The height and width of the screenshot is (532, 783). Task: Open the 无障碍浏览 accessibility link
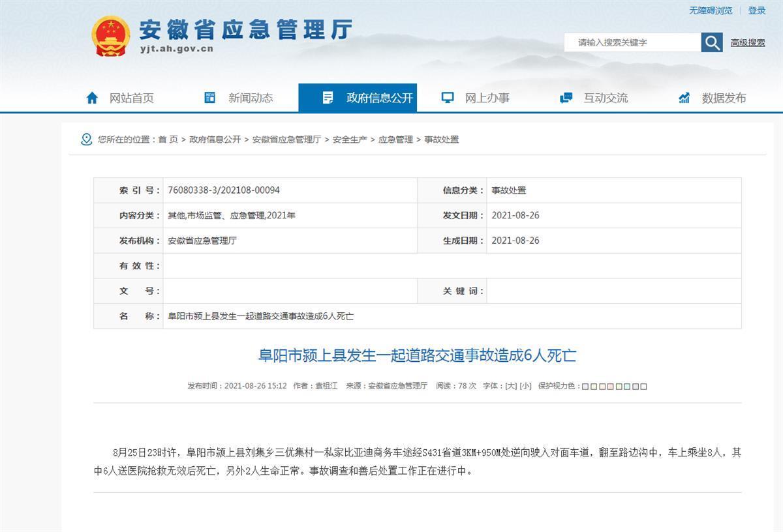pos(711,10)
